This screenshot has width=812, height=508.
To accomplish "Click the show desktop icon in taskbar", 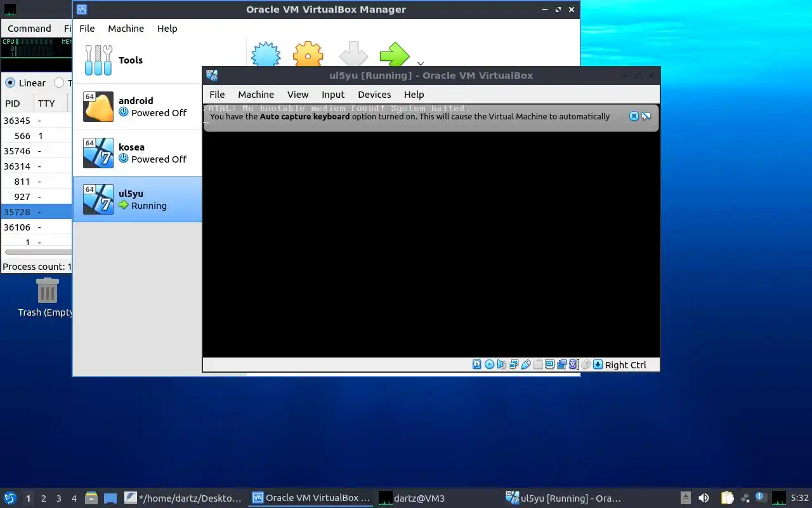I will 110,498.
